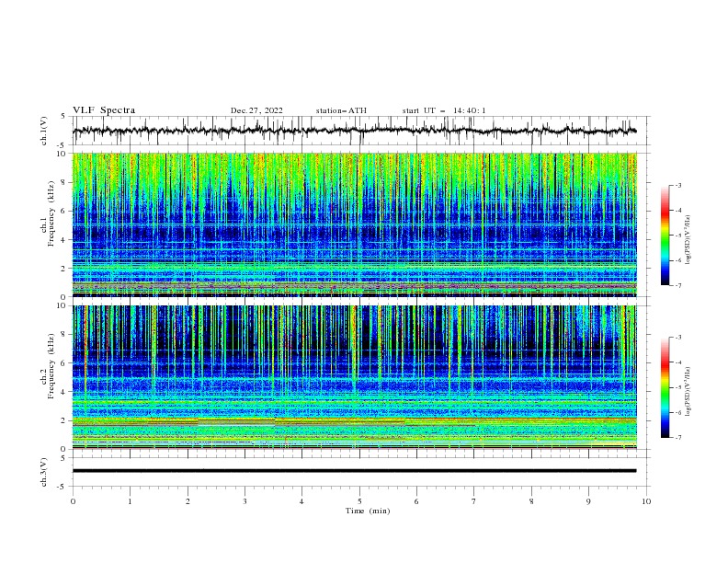Click time axis tick label '1'

(x=130, y=501)
